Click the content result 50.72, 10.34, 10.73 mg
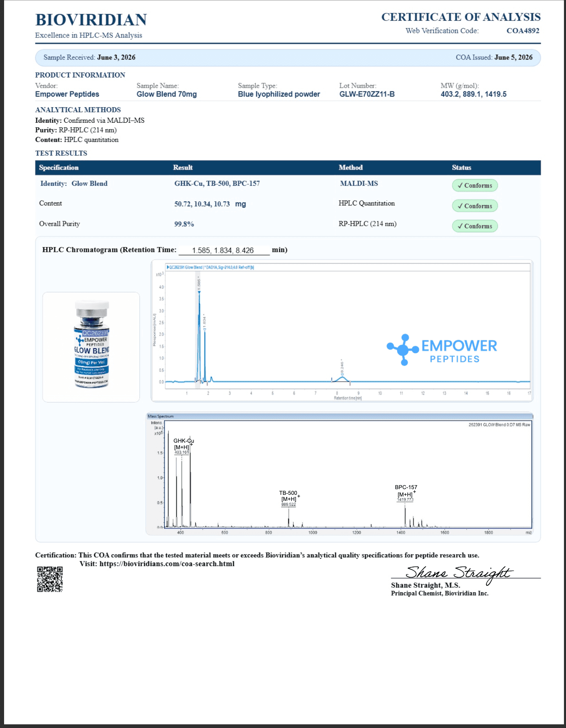Screen dimensions: 566x728 210,204
